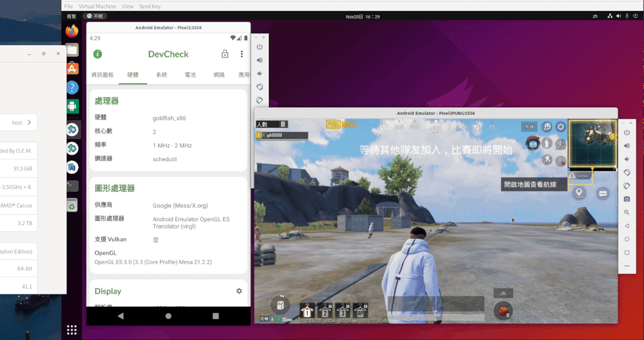Click power button in Pixel2:5554 emulator sidebar
644x340 pixels.
point(260,47)
